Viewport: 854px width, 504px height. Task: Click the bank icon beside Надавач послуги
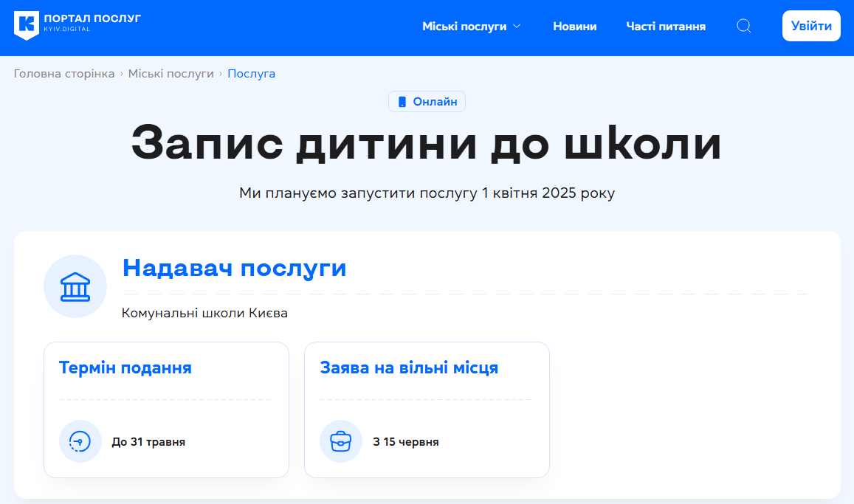point(75,286)
